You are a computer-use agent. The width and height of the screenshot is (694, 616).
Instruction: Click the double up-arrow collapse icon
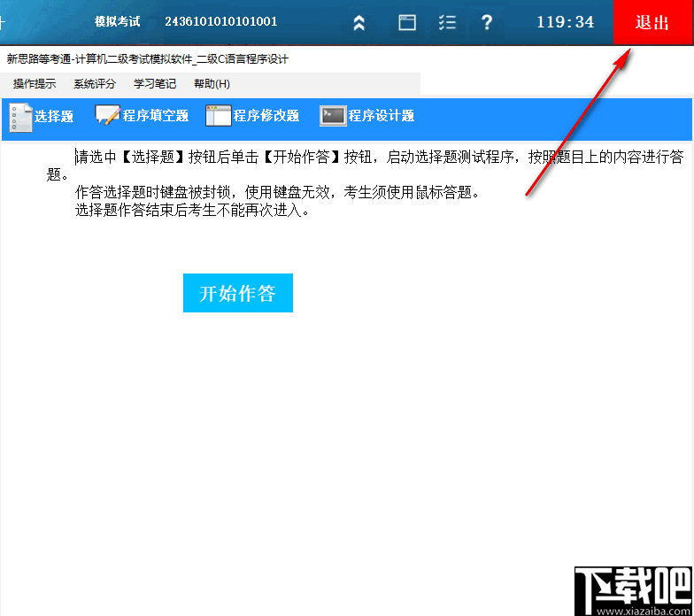click(x=359, y=22)
